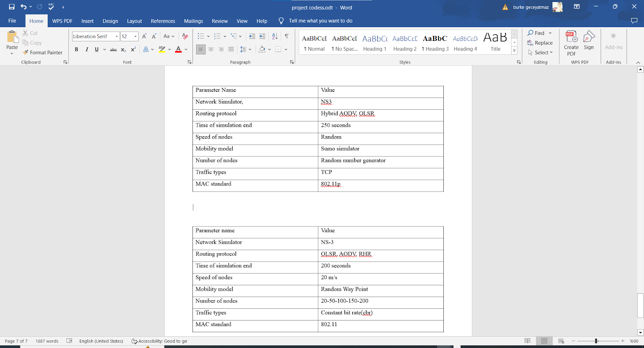Click the Save icon in quick access toolbar

[11, 7]
